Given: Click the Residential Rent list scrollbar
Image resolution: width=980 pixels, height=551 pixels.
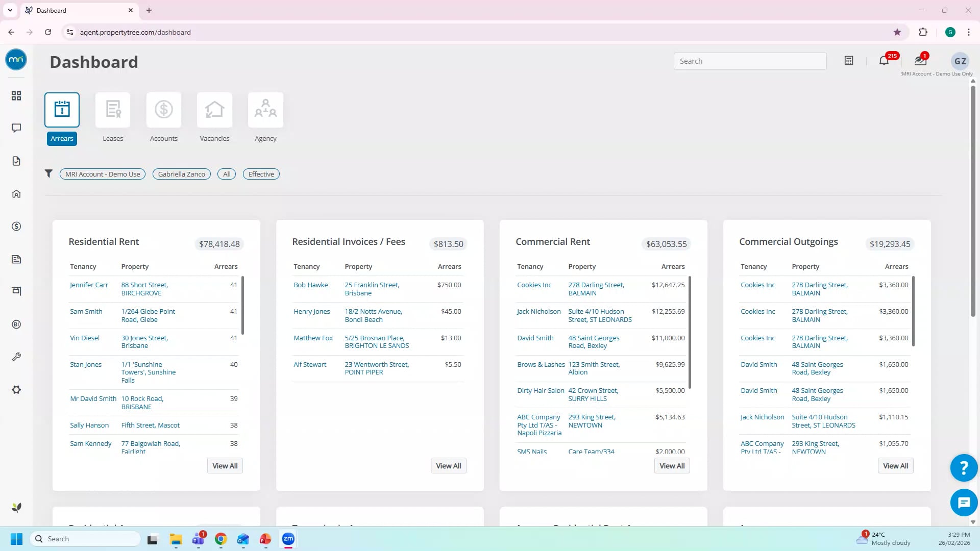Looking at the screenshot, I should coord(242,305).
